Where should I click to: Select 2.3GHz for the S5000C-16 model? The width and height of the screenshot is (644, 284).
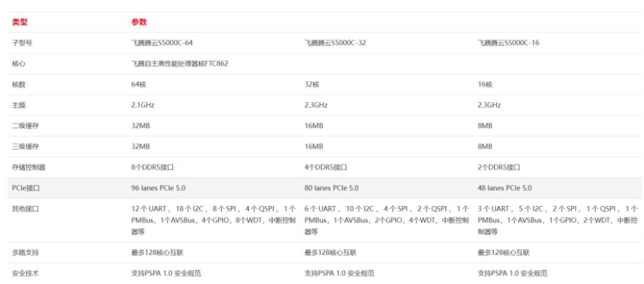(x=490, y=105)
